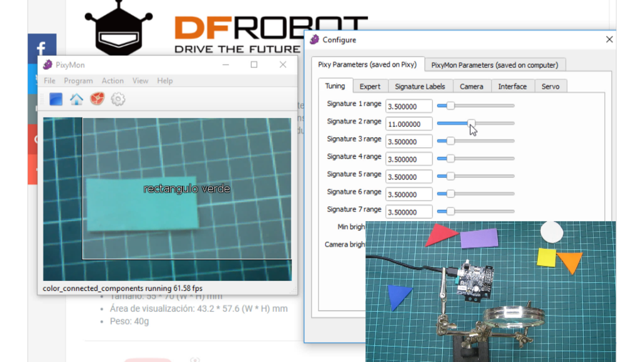Switch to PixyMon Parameters (saved on computer) tab
Viewport: 644px width, 362px height.
coord(494,65)
